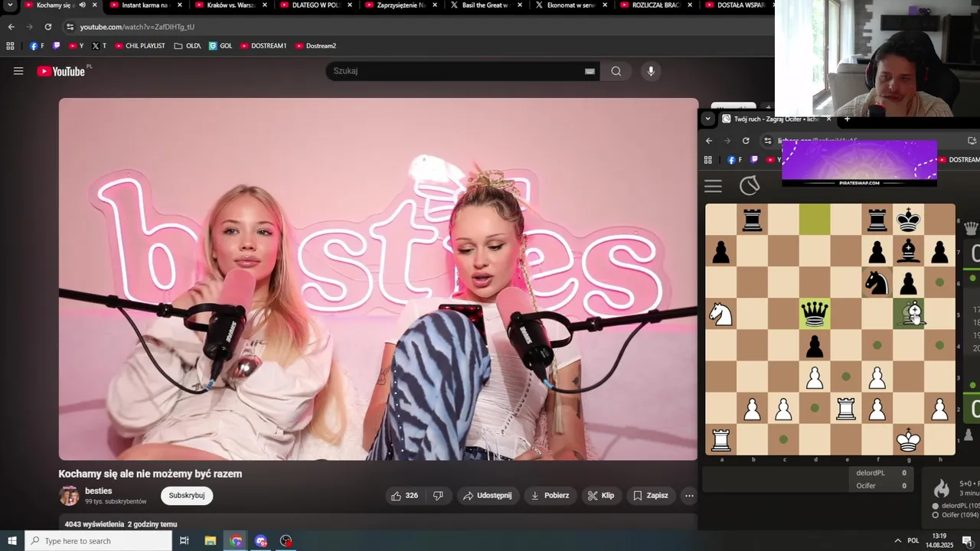Screen dimensions: 980x551
Task: Open the besties channel avatar
Action: tap(69, 496)
